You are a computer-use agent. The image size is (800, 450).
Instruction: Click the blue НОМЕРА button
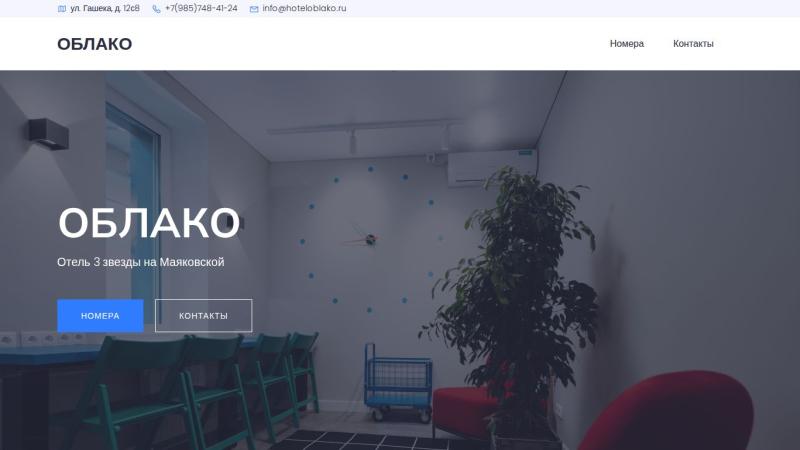(100, 316)
